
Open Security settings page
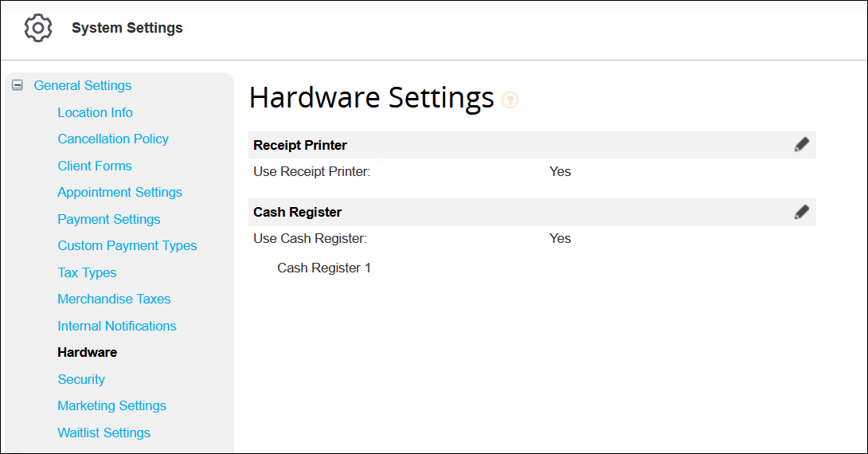[x=81, y=379]
